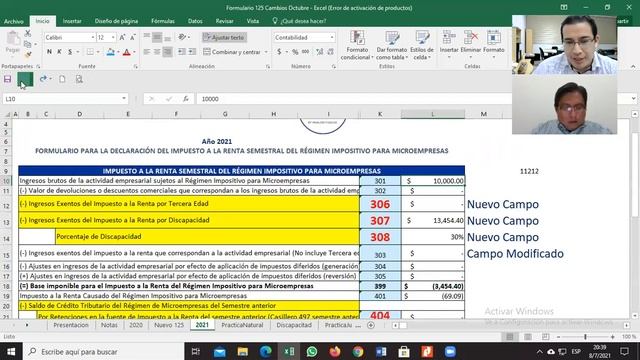Open the L10 Name Box dropdown
640x360 pixels.
click(x=124, y=99)
